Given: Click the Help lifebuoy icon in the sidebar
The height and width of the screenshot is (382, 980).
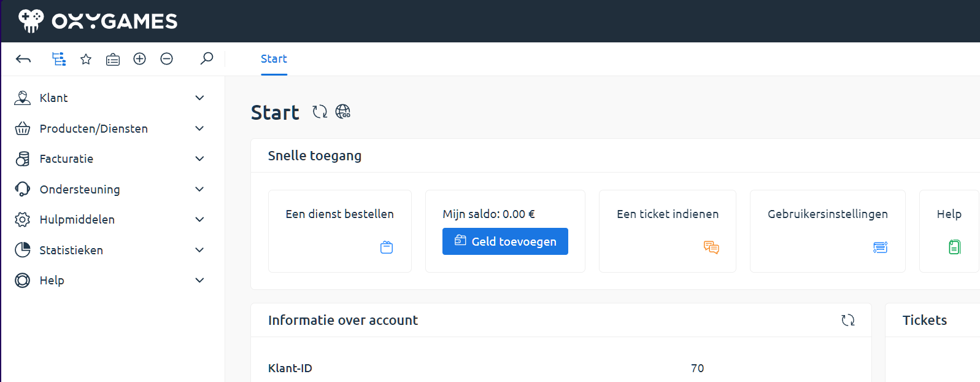Looking at the screenshot, I should click(x=23, y=280).
